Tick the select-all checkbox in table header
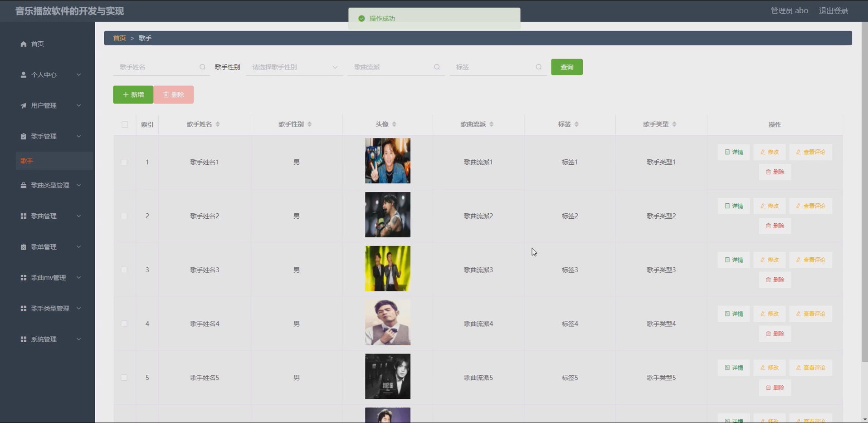The width and height of the screenshot is (868, 423). coord(125,125)
